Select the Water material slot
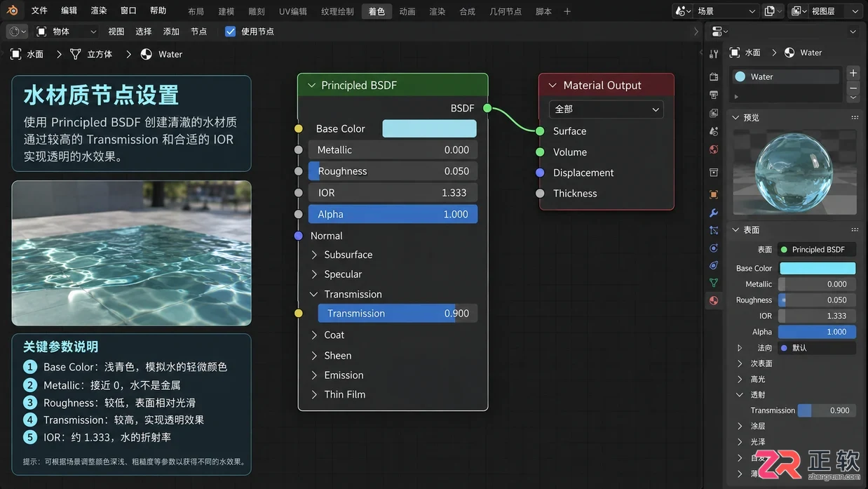The image size is (868, 489). tap(785, 77)
